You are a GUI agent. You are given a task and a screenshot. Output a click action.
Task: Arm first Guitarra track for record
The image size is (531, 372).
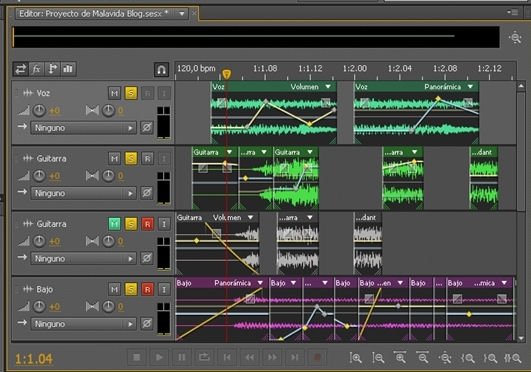pos(147,158)
